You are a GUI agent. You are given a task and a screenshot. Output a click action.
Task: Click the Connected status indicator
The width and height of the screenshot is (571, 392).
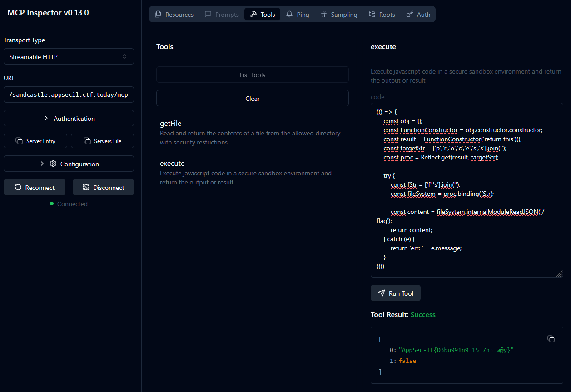click(69, 204)
